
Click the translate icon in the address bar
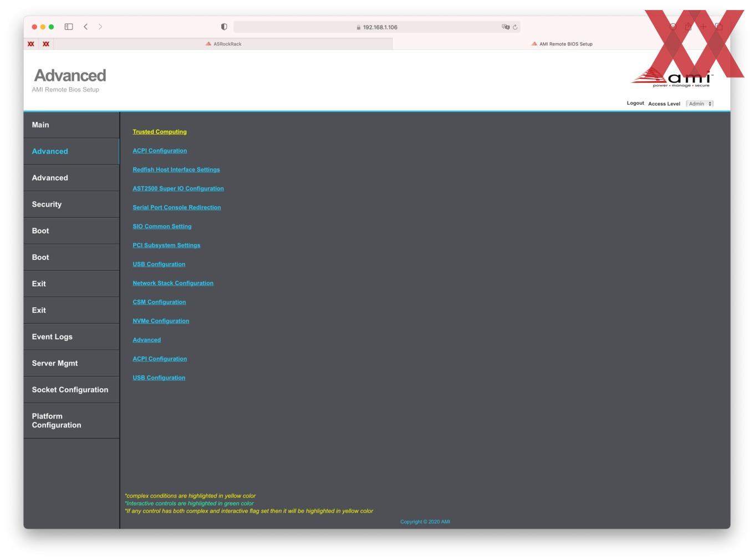pyautogui.click(x=505, y=27)
